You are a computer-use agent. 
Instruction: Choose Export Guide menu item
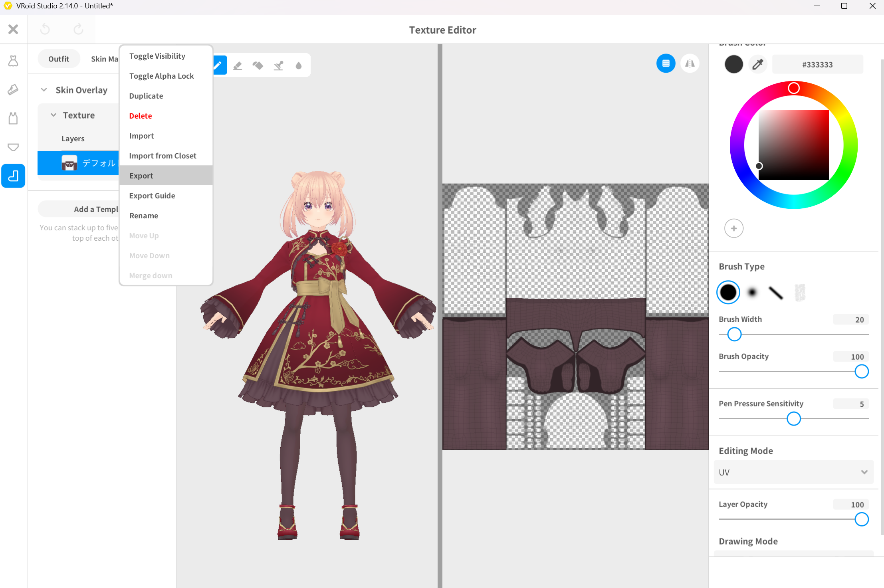point(166,196)
